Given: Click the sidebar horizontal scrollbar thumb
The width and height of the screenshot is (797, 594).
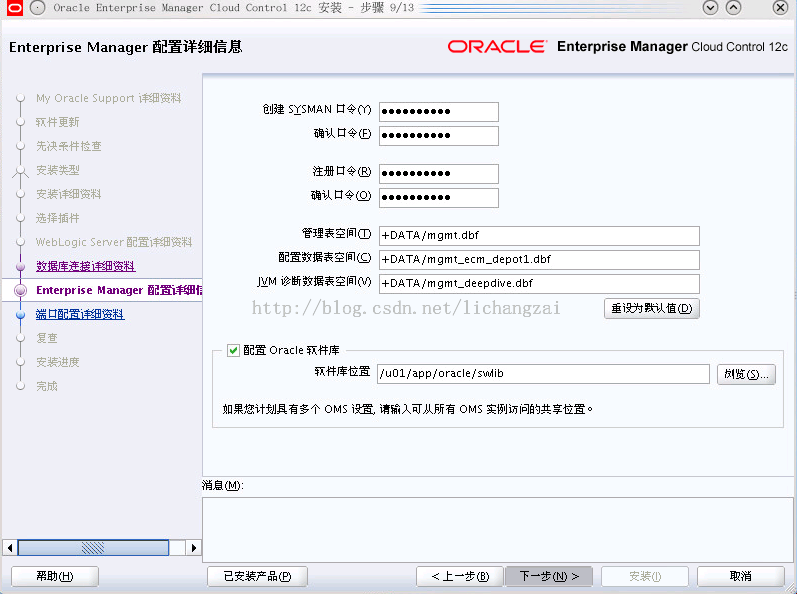Looking at the screenshot, I should pos(93,548).
